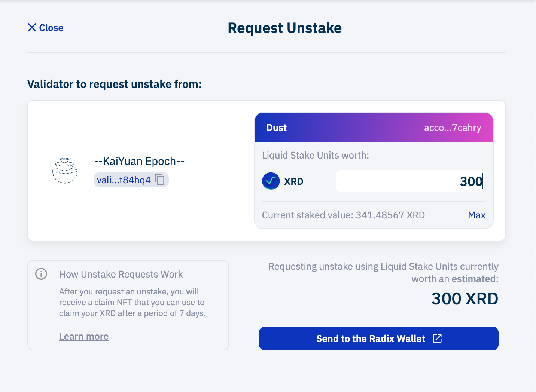Click the vali...t84hq4 validator address

(x=124, y=180)
